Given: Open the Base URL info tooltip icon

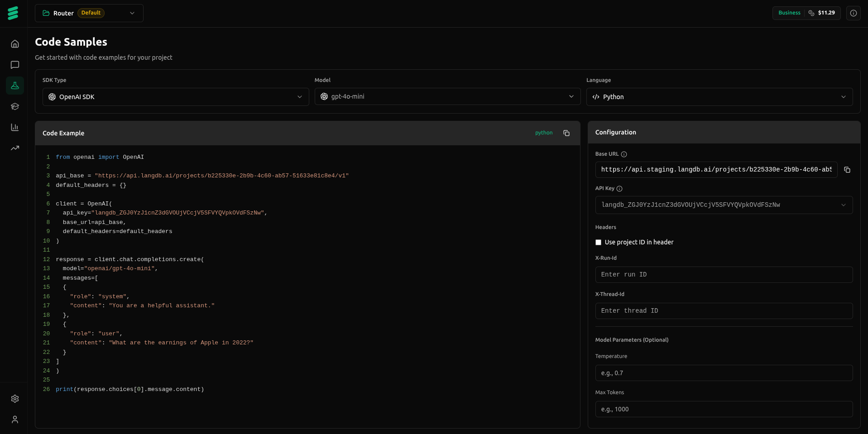Looking at the screenshot, I should (624, 154).
